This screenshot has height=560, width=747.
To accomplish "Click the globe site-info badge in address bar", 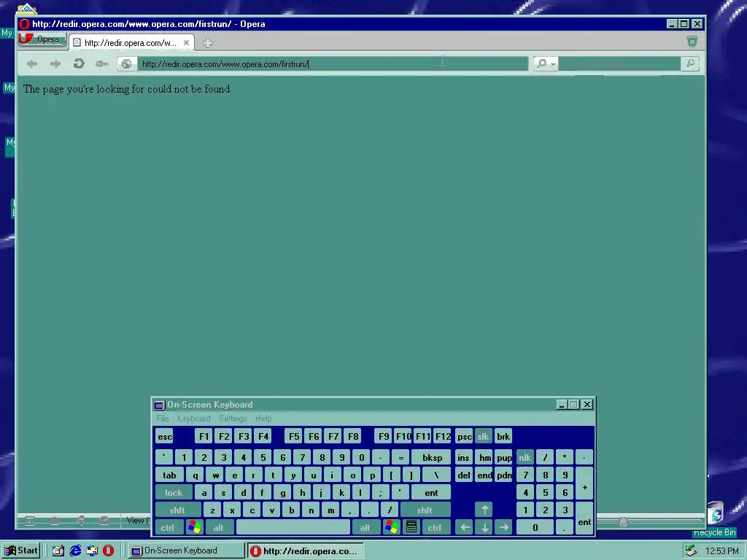I will pyautogui.click(x=127, y=64).
